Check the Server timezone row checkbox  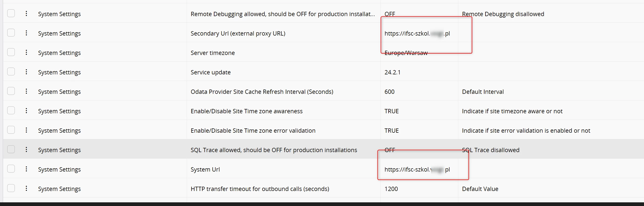(x=11, y=52)
